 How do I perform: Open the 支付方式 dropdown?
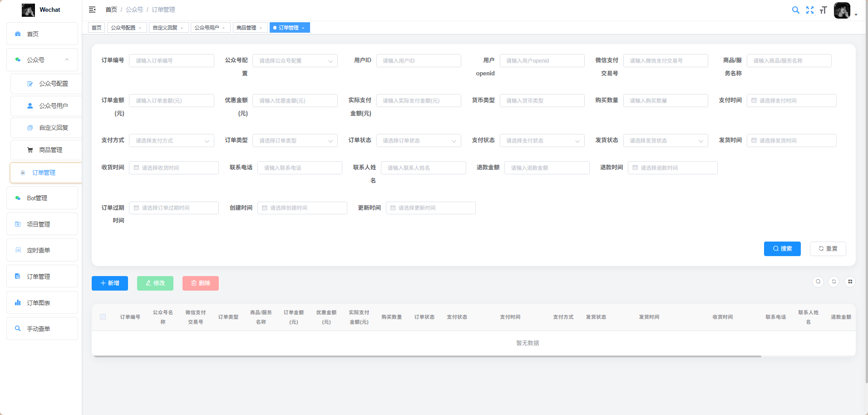[x=171, y=141]
